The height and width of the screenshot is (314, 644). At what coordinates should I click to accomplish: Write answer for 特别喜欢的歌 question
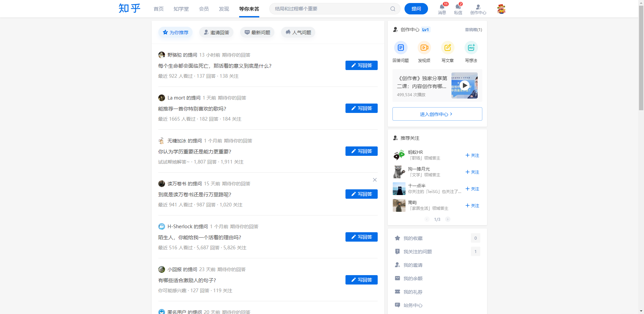pos(362,108)
